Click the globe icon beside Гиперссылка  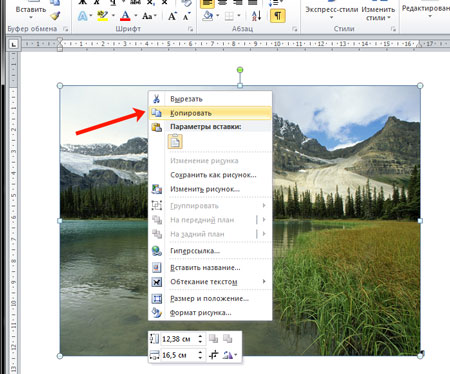pyautogui.click(x=157, y=251)
